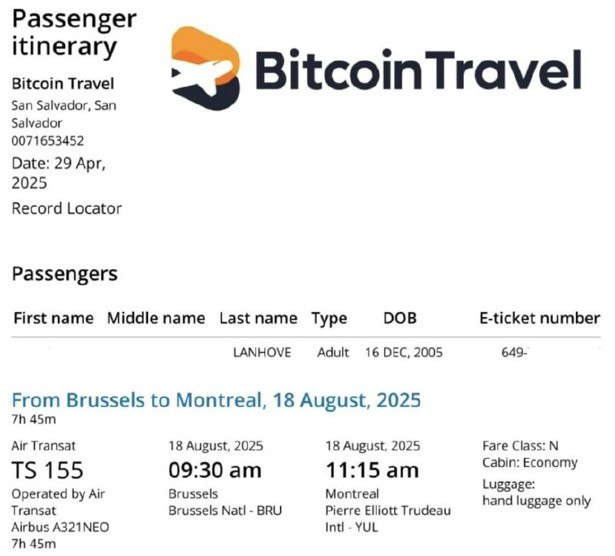Click the hand luggage only text
Image resolution: width=615 pixels, height=556 pixels.
[537, 501]
